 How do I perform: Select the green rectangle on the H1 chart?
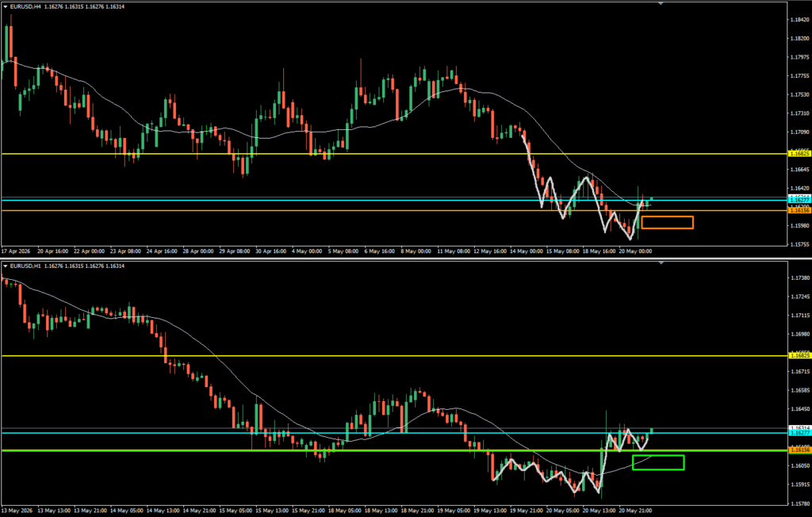[x=658, y=462]
